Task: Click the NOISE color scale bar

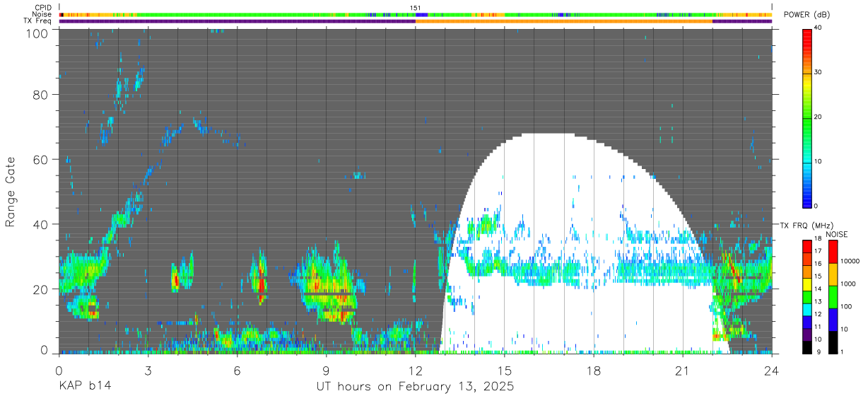Action: point(833,296)
